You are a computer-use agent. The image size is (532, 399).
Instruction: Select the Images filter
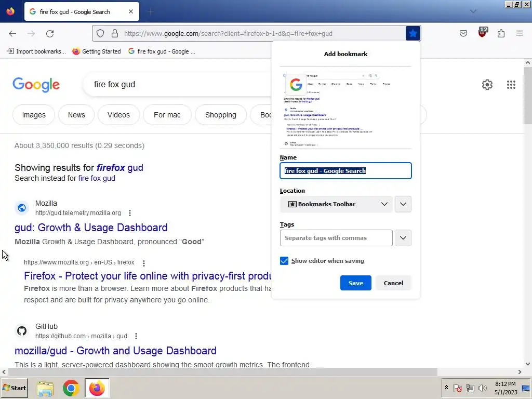click(34, 115)
